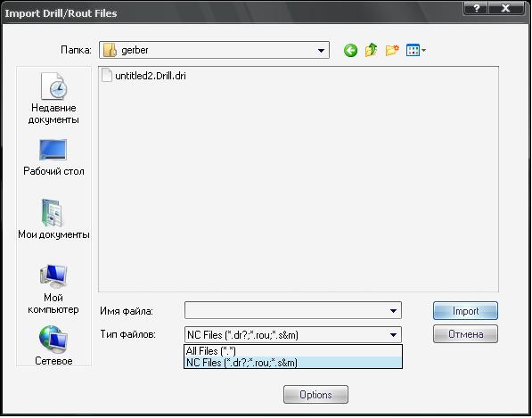Go up one folder level
Screen dimensions: 532x418
pos(372,50)
